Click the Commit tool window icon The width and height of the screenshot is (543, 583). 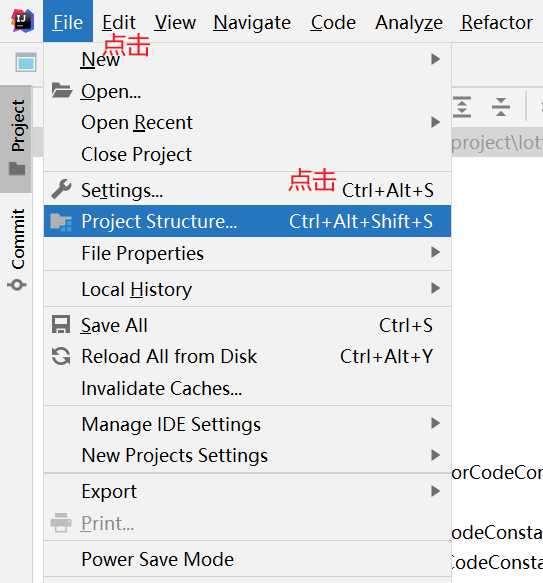pyautogui.click(x=17, y=285)
